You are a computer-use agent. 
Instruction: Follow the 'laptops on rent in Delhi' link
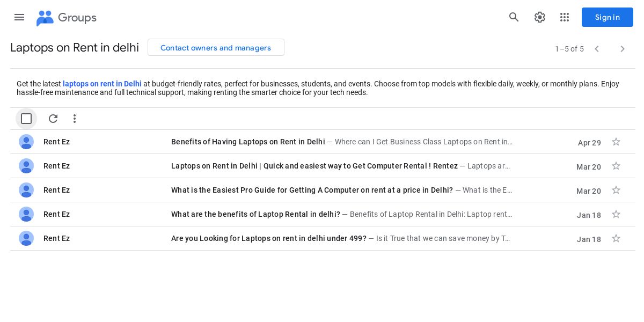point(102,84)
